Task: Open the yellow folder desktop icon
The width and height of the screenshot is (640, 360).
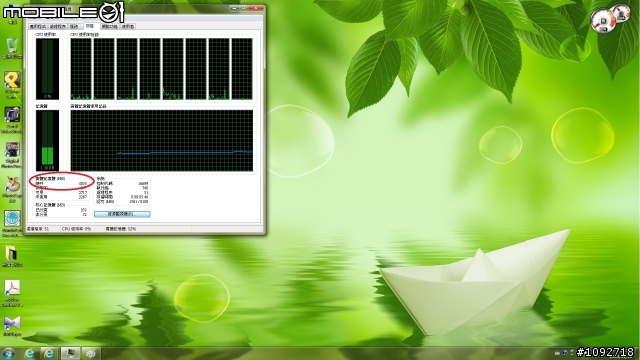Action: pos(12,256)
